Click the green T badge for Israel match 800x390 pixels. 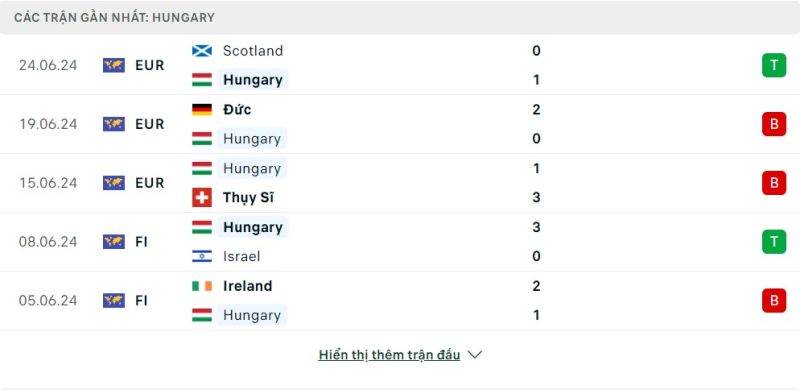coord(774,241)
